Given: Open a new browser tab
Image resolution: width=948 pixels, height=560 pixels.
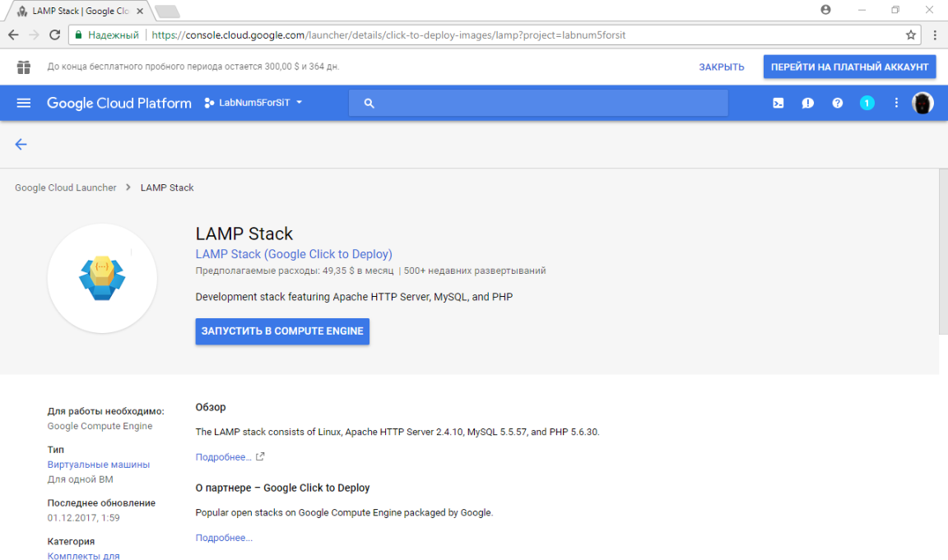Looking at the screenshot, I should click(x=167, y=11).
